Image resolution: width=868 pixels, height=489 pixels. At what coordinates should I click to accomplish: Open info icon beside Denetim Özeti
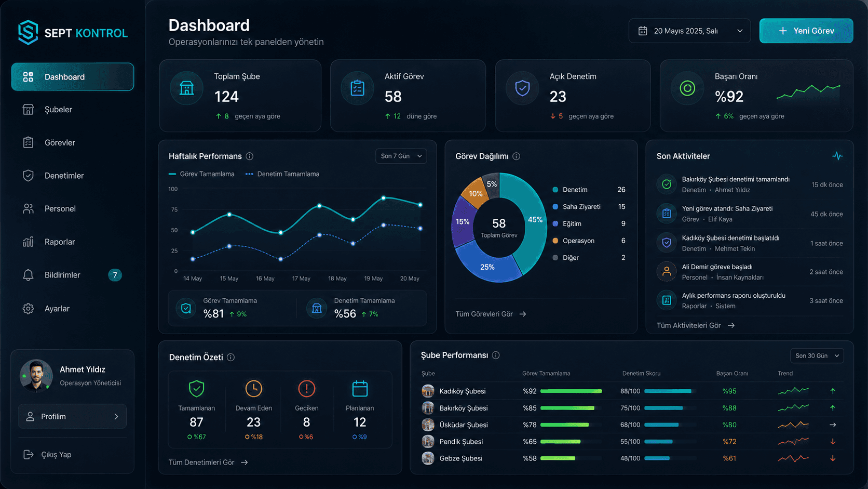click(x=231, y=357)
